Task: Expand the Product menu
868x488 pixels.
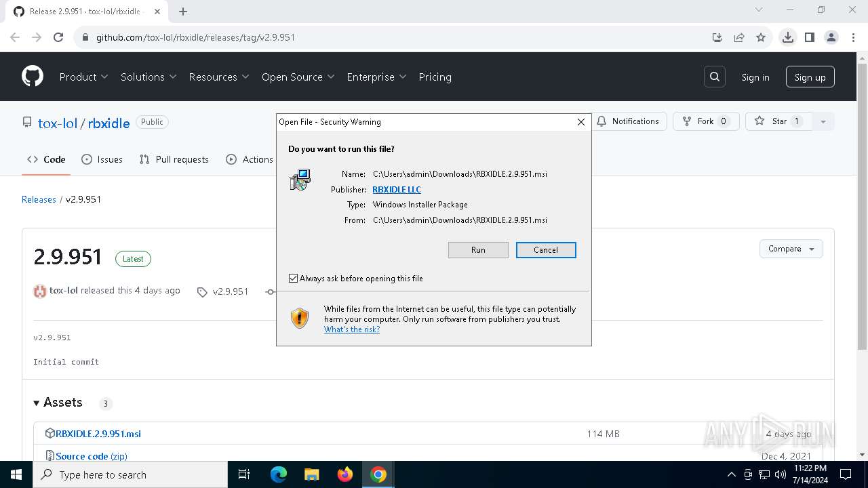Action: (83, 77)
